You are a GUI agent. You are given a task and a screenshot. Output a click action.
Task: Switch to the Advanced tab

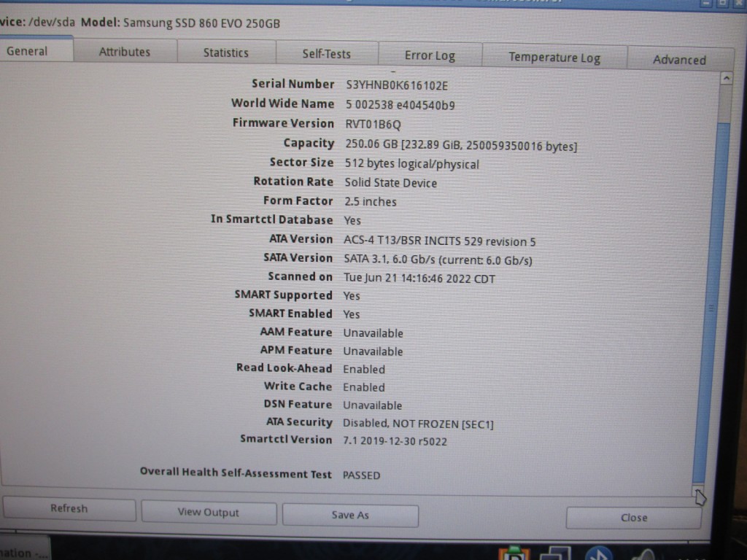(x=679, y=60)
